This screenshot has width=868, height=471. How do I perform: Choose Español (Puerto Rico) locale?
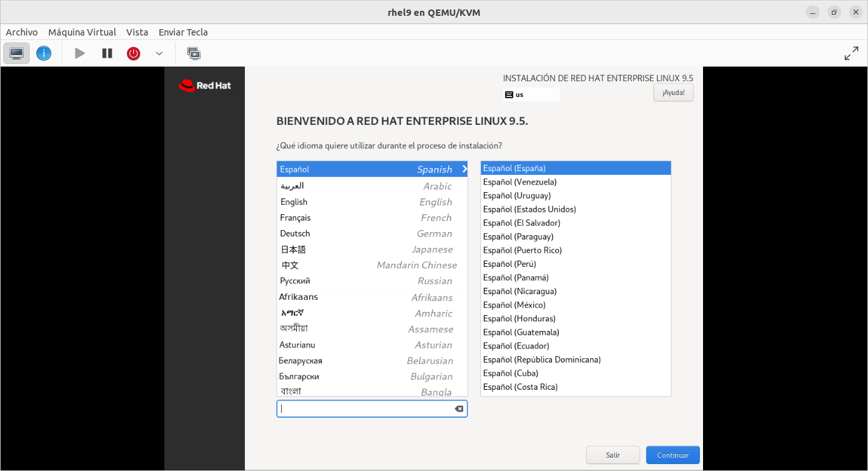coord(575,250)
